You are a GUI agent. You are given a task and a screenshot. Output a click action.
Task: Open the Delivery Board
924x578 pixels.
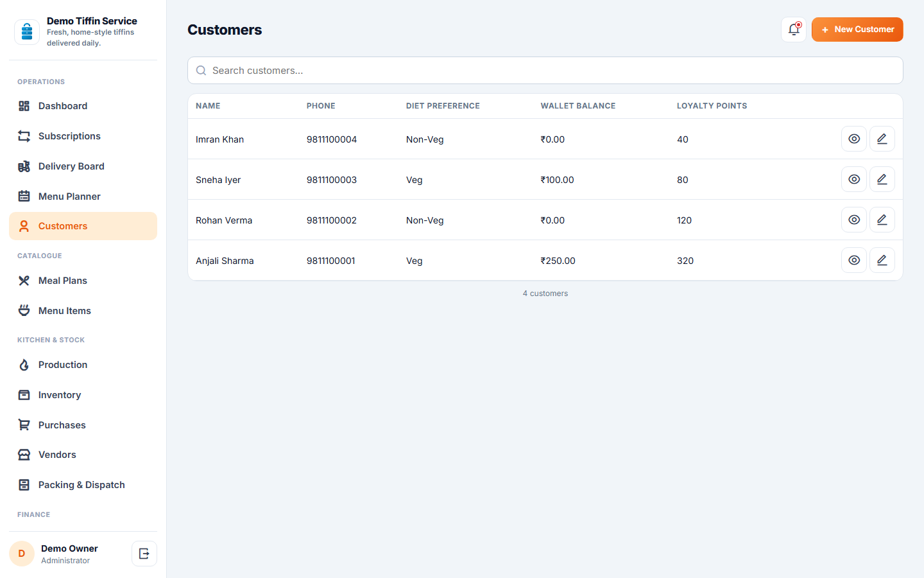pyautogui.click(x=83, y=166)
